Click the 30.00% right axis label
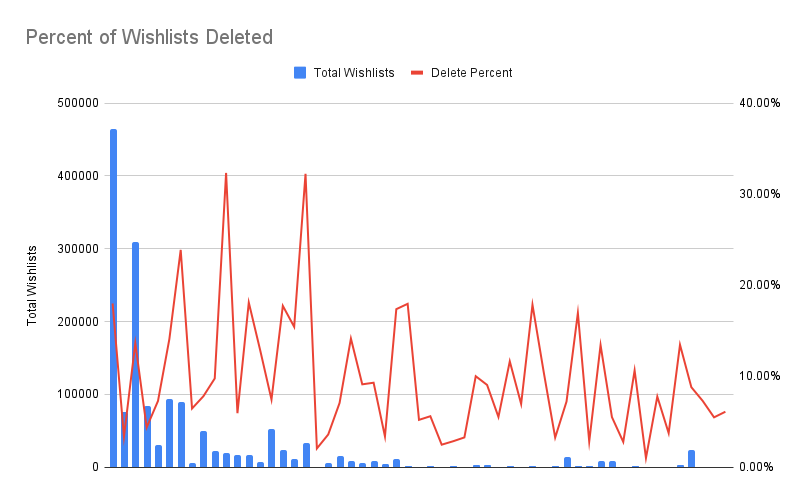The width and height of the screenshot is (806, 499). pos(759,194)
